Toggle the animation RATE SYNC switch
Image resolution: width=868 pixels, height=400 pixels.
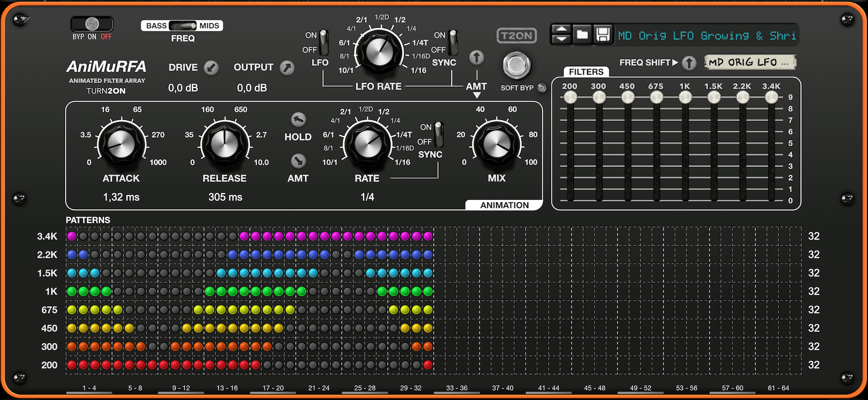click(x=438, y=134)
